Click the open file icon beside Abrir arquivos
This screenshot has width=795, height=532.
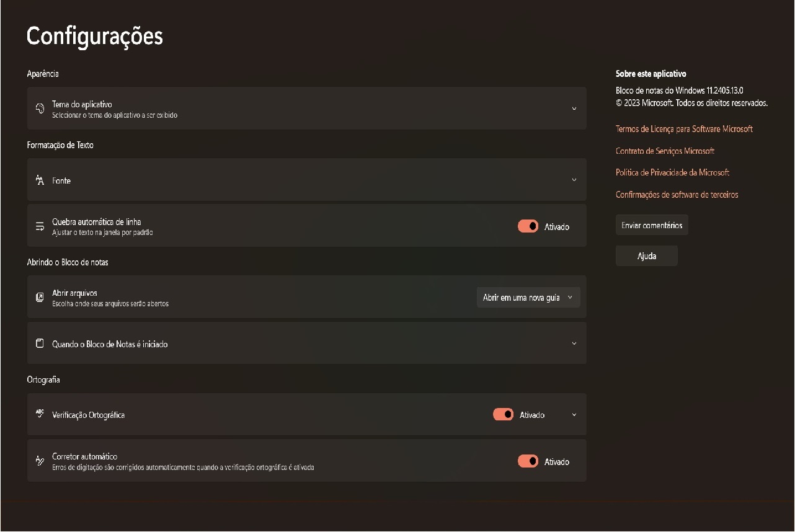click(40, 298)
